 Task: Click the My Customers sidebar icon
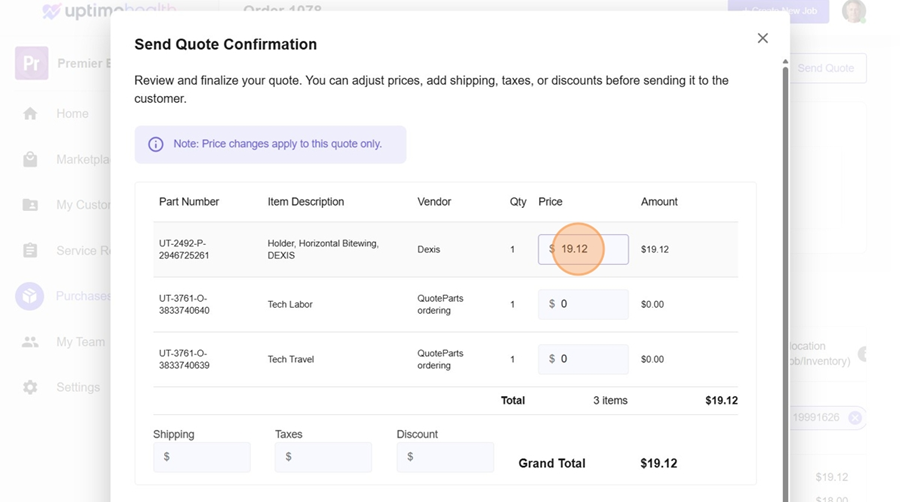(30, 205)
